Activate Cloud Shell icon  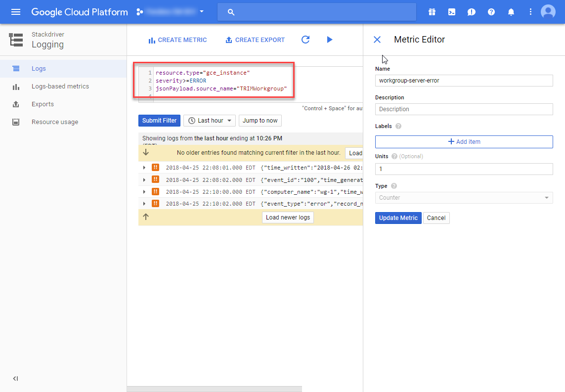[x=451, y=12]
